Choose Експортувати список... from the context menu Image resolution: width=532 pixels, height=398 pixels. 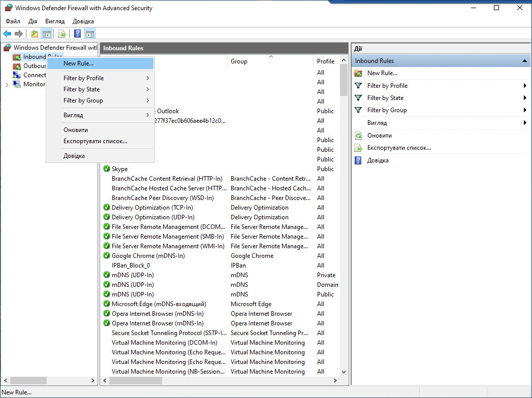pos(100,141)
